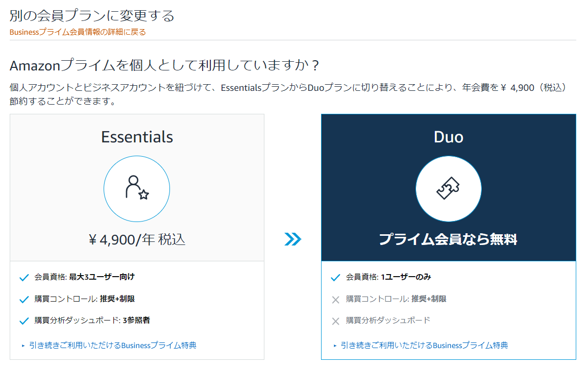Click the Duo plan title
This screenshot has width=588, height=369.
click(448, 137)
